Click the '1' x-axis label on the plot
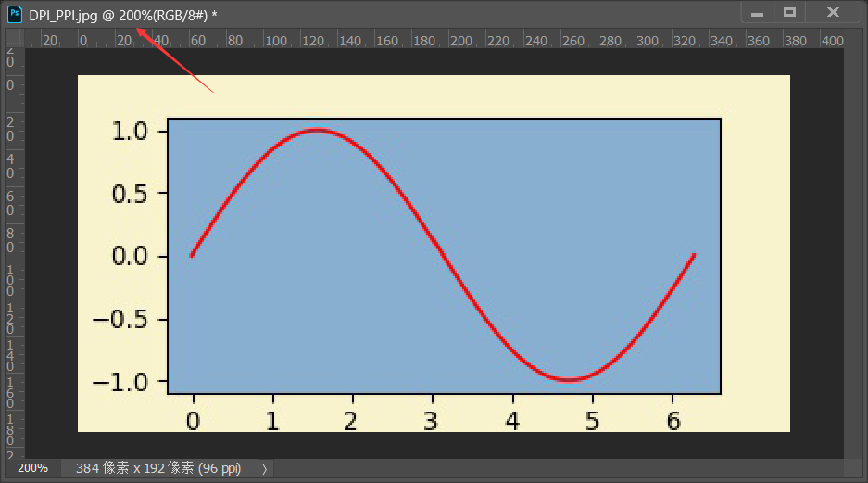Viewport: 868px width, 483px height. tap(272, 422)
